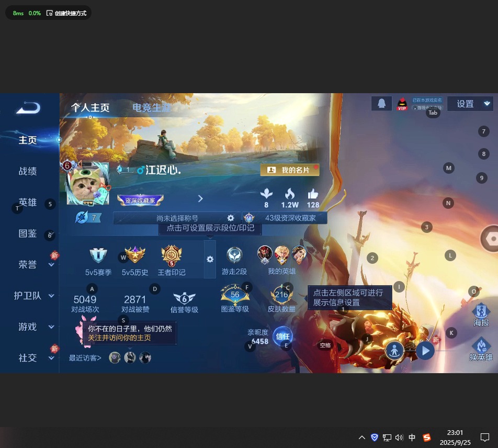Click the thumbs-up likes icon showing 128
498x448 pixels.
tap(313, 194)
